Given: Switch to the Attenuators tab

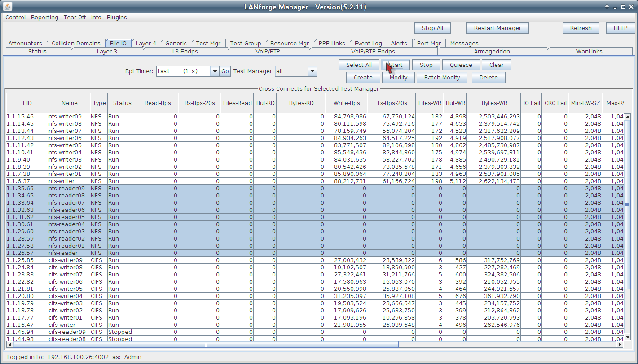Looking at the screenshot, I should pos(25,44).
